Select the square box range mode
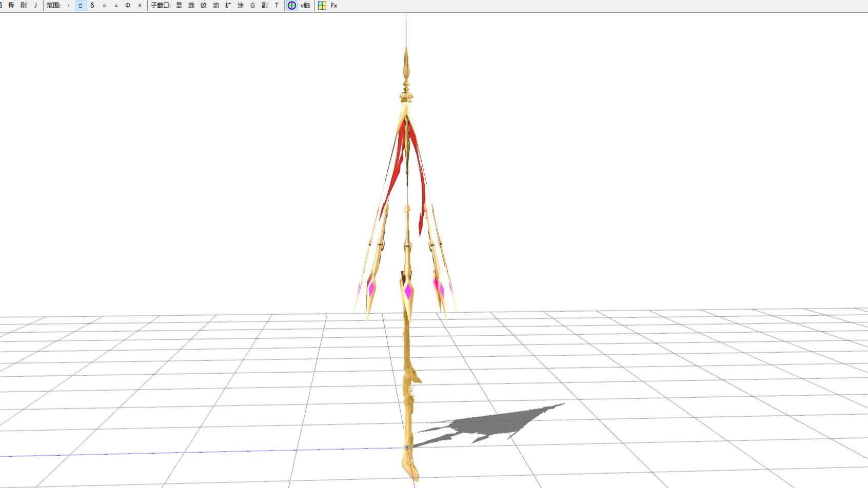This screenshot has height=488, width=868. click(81, 5)
